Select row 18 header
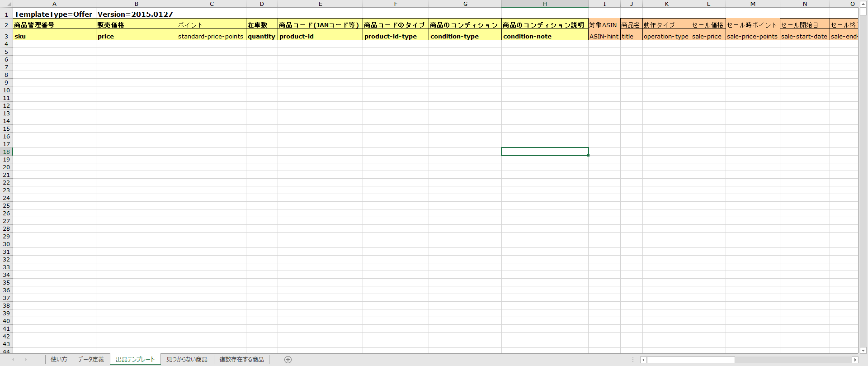The height and width of the screenshot is (366, 868). [6, 152]
